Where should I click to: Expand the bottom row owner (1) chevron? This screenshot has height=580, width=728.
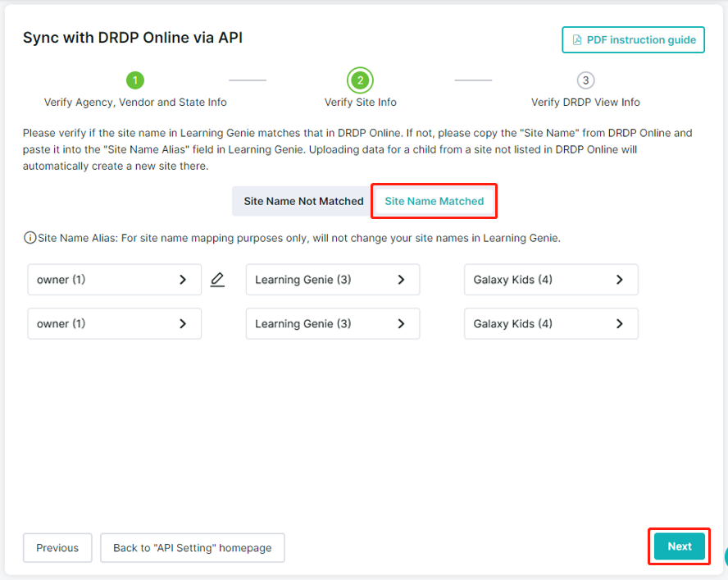(x=183, y=324)
